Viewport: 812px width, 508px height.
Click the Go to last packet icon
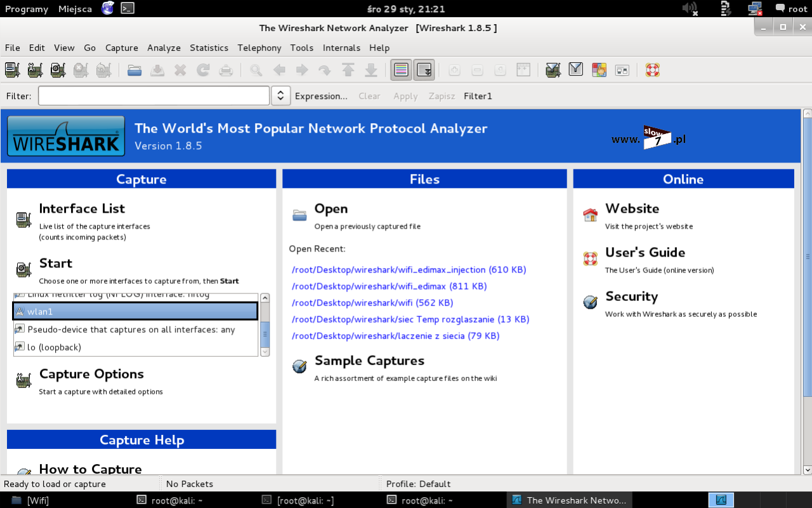pos(371,70)
